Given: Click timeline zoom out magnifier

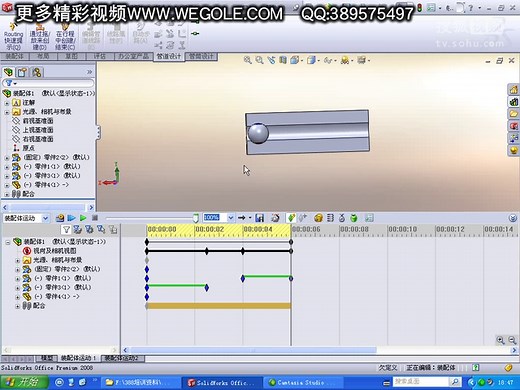Looking at the screenshot, I should point(512,340).
